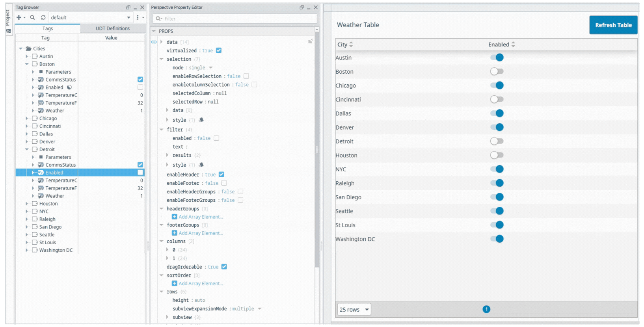The height and width of the screenshot is (327, 644).
Task: Sort table by City column arrows
Action: [351, 45]
